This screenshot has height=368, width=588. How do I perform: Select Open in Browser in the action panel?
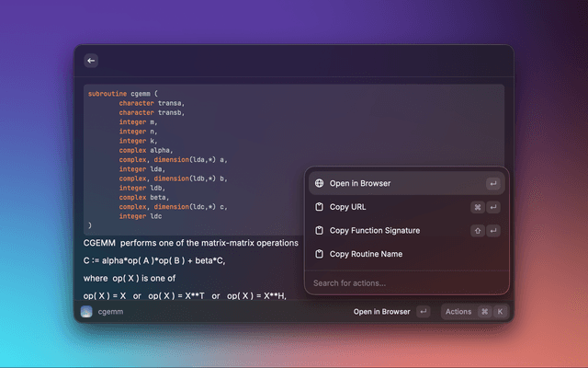pyautogui.click(x=360, y=184)
